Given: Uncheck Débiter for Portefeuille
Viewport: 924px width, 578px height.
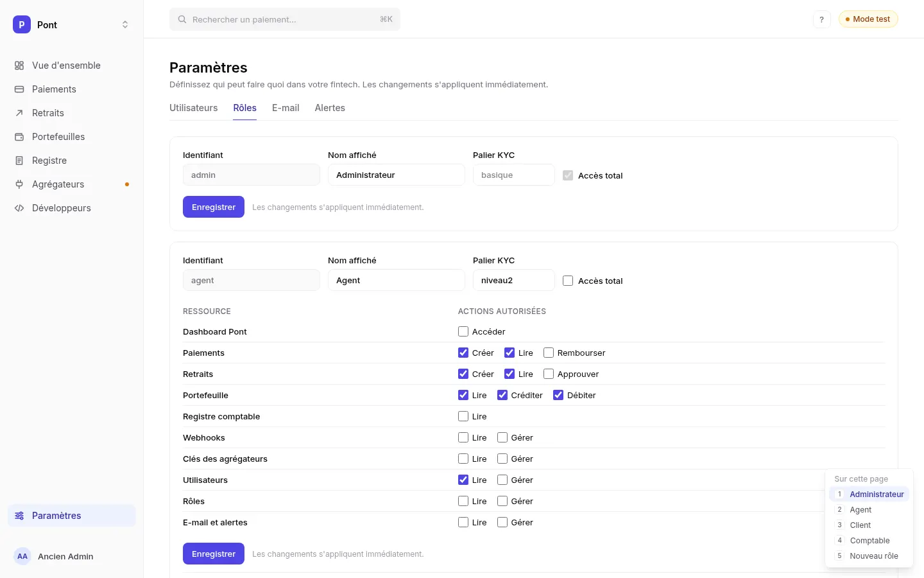Looking at the screenshot, I should click(x=558, y=395).
